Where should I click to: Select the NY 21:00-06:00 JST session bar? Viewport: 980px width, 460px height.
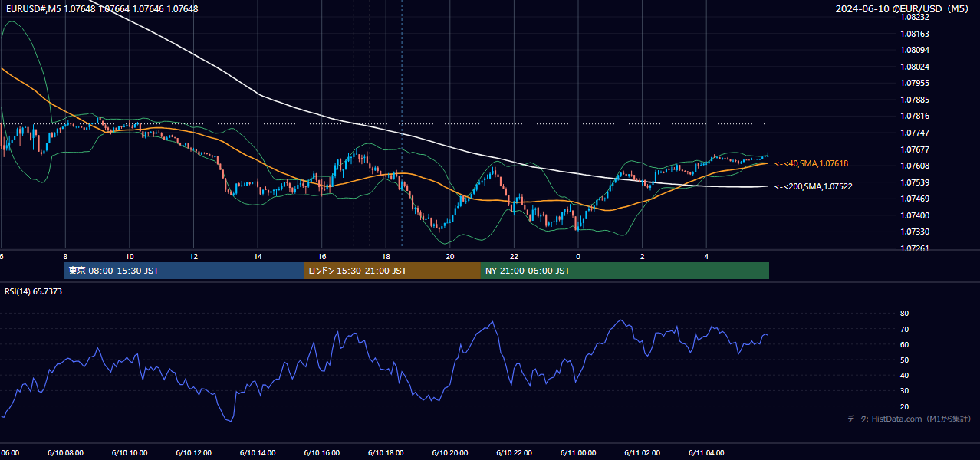625,271
